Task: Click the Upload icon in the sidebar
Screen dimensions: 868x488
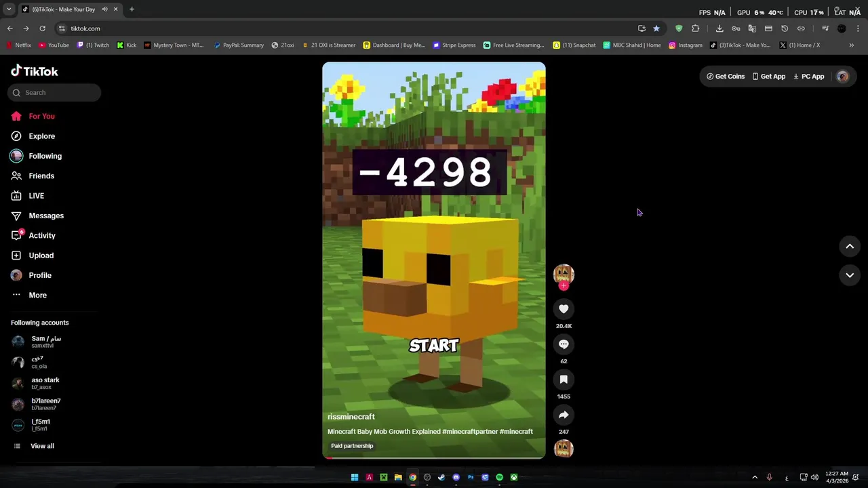Action: coord(16,256)
